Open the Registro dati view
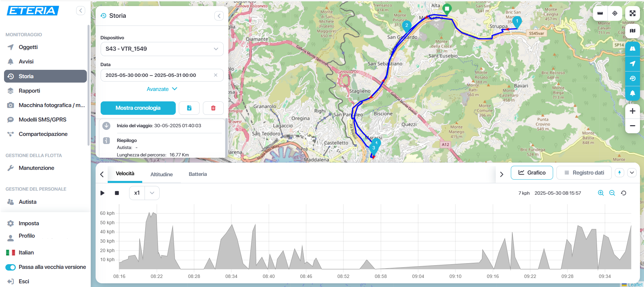Viewport: 644px width, 287px height. click(584, 173)
